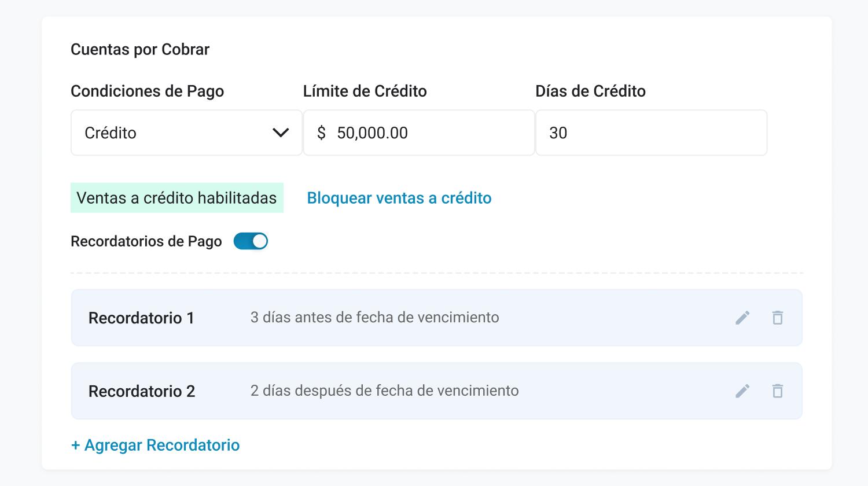The width and height of the screenshot is (868, 486).
Task: Edit Recordatorio 1 using the pencil icon
Action: [742, 318]
